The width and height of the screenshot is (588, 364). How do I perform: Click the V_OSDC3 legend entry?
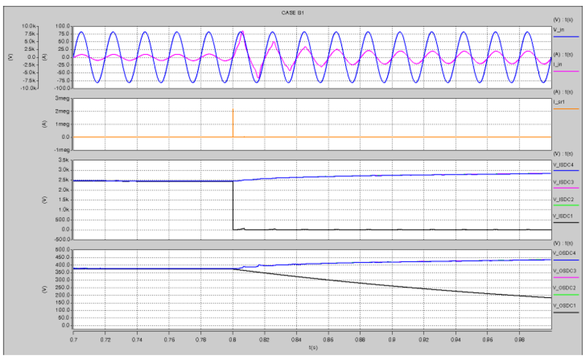tap(563, 270)
